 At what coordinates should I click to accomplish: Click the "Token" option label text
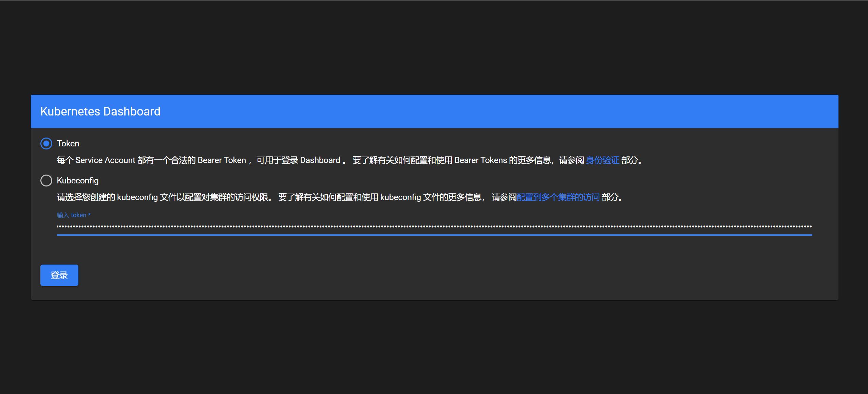coord(68,143)
